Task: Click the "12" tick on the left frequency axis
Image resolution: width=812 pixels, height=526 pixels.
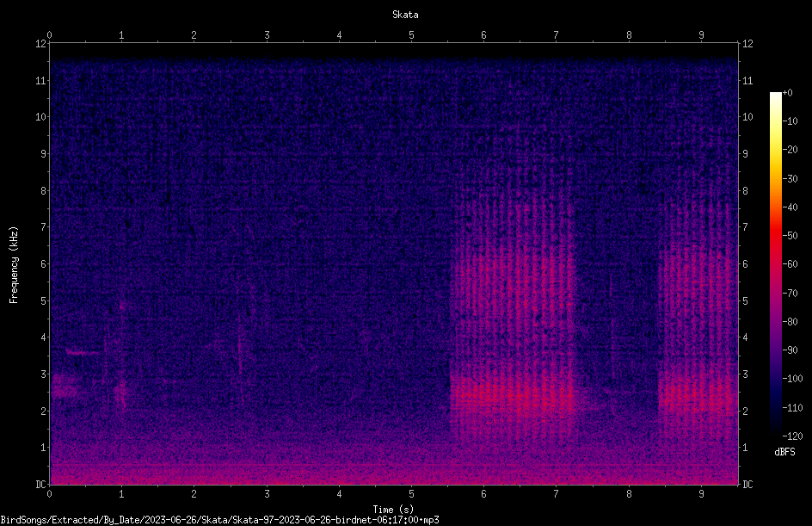Action: pyautogui.click(x=40, y=44)
